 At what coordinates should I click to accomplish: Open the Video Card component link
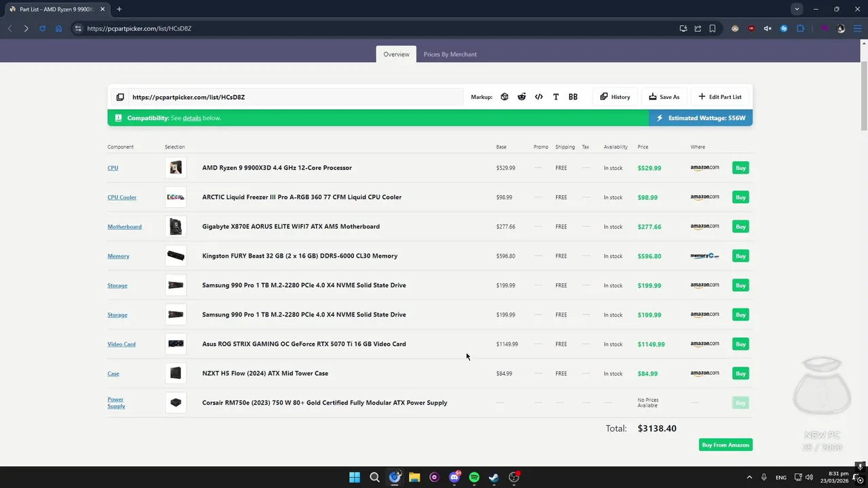tap(121, 344)
